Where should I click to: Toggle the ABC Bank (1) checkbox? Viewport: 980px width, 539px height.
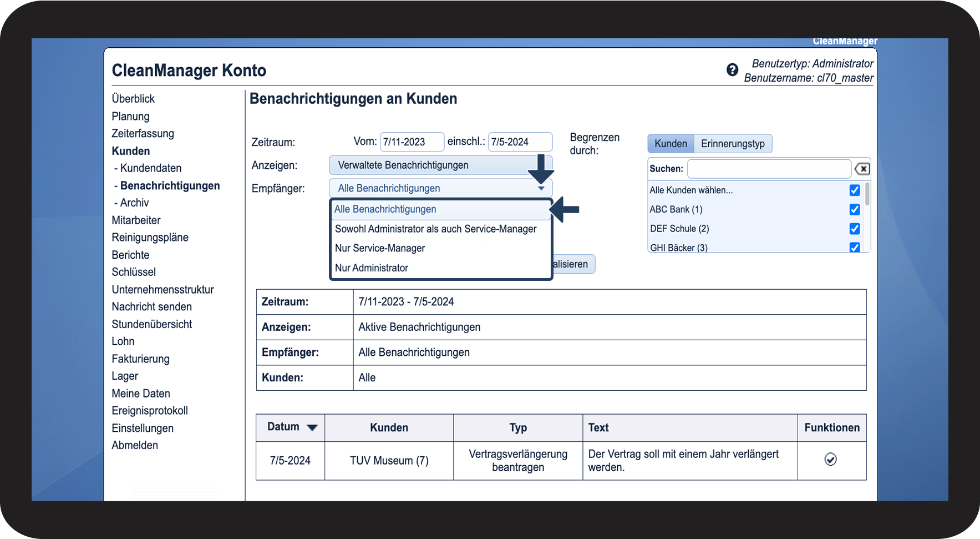click(x=854, y=209)
